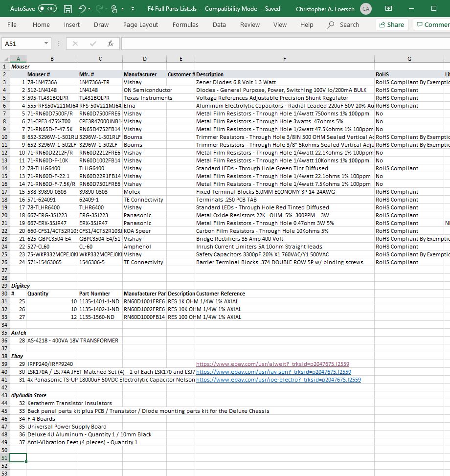Viewport: 450px width, 476px height.
Task: Switch to the Home ribbon tab
Action: pyautogui.click(x=41, y=24)
